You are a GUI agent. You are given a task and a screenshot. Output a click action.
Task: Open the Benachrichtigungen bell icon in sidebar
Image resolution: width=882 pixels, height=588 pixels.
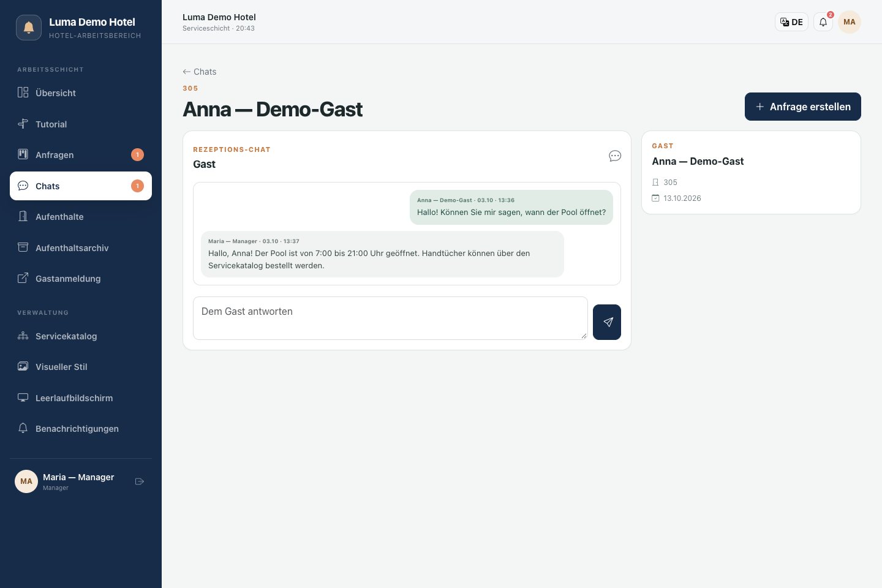tap(23, 428)
